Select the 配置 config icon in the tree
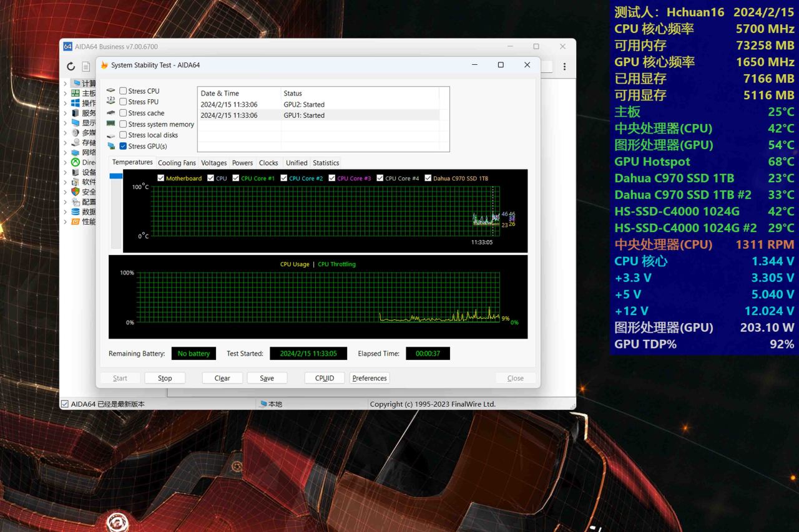The image size is (799, 532). [x=76, y=202]
